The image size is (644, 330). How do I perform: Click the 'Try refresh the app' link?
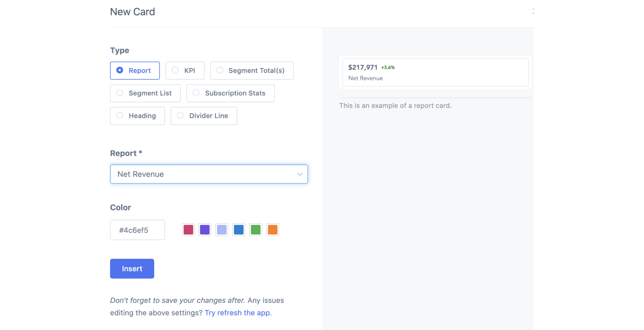pos(237,313)
